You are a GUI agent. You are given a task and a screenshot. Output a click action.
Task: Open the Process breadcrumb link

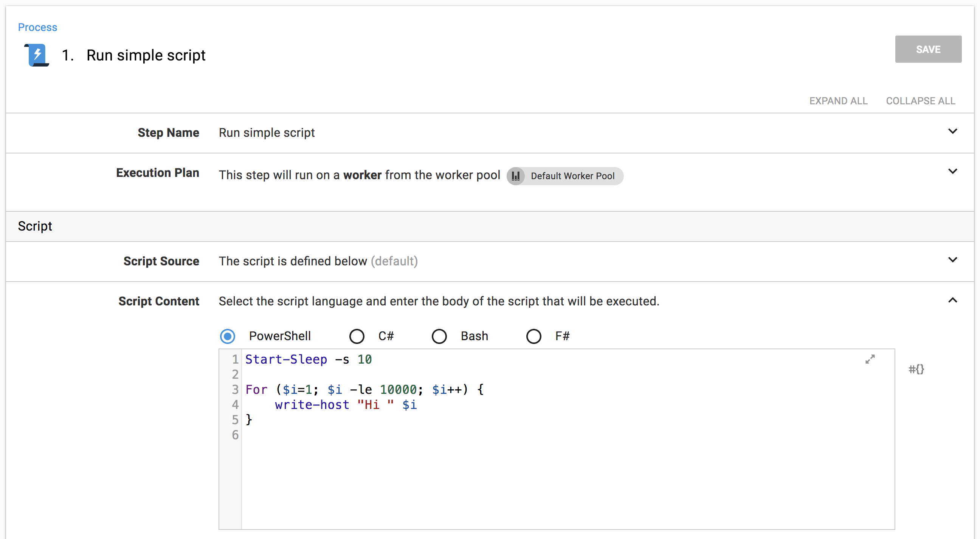tap(37, 27)
